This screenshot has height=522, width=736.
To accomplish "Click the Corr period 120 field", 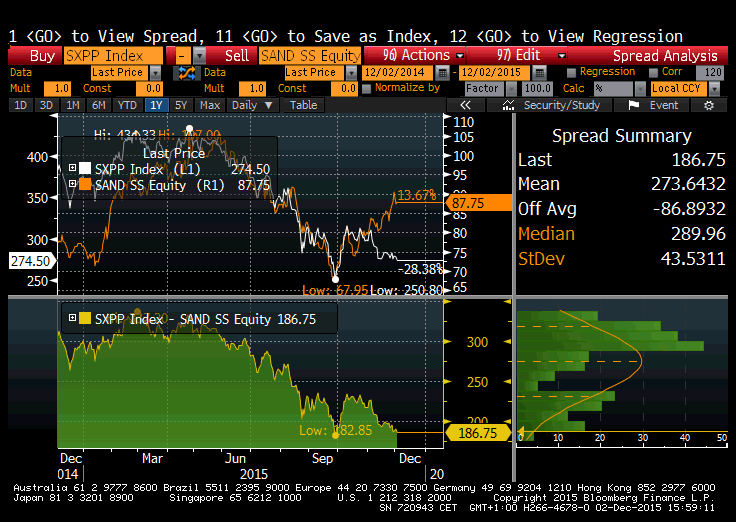I will point(710,73).
